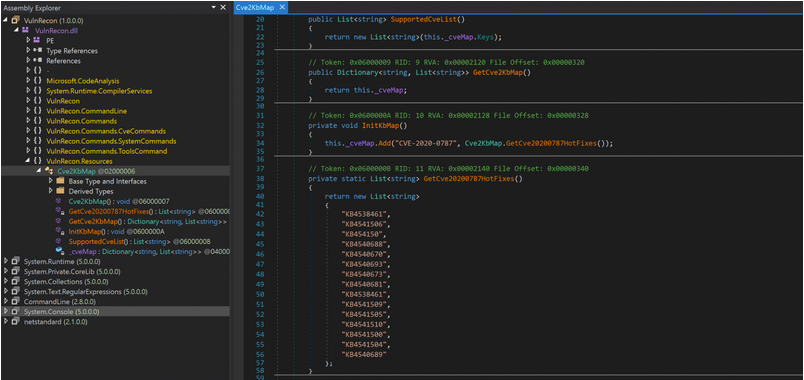Click the Cve2KbMap() constructor method icon
This screenshot has height=380, width=804.
coord(59,201)
